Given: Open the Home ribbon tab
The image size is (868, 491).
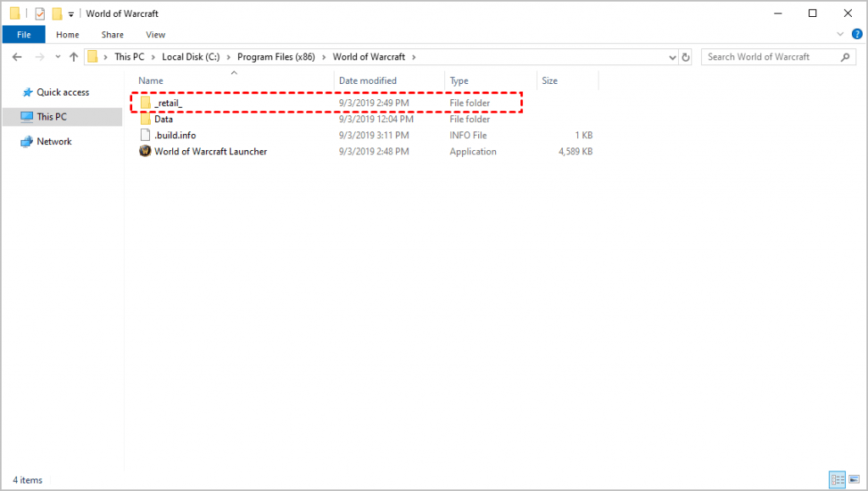Looking at the screenshot, I should tap(68, 34).
